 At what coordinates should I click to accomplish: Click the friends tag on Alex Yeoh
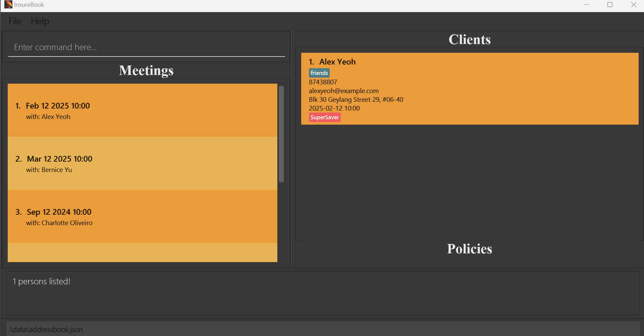point(319,73)
